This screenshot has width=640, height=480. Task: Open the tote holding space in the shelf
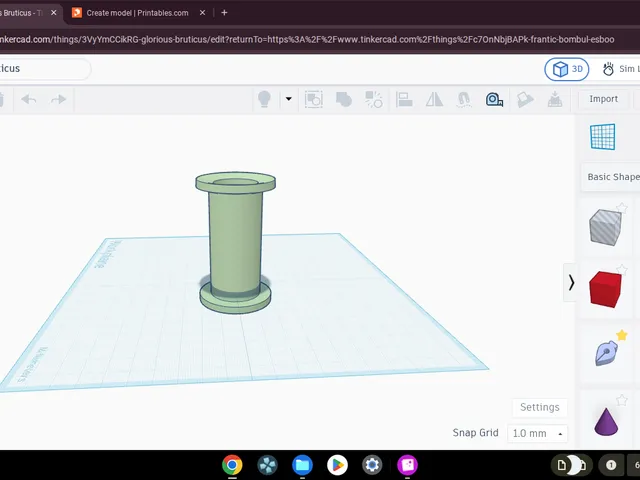pos(572,465)
